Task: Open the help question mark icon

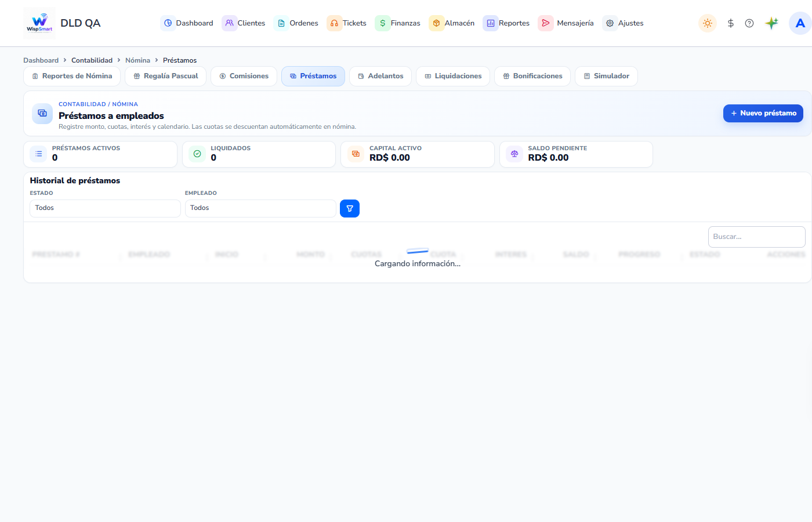Action: [x=749, y=23]
